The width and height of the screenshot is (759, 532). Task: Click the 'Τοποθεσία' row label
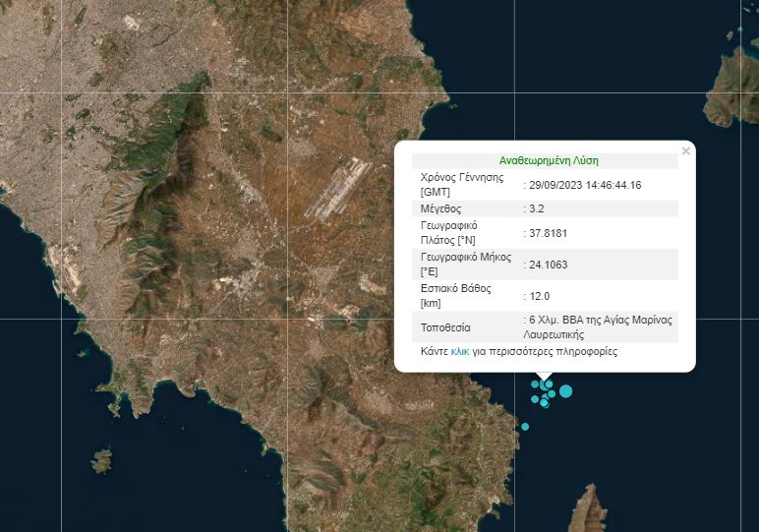tap(445, 326)
